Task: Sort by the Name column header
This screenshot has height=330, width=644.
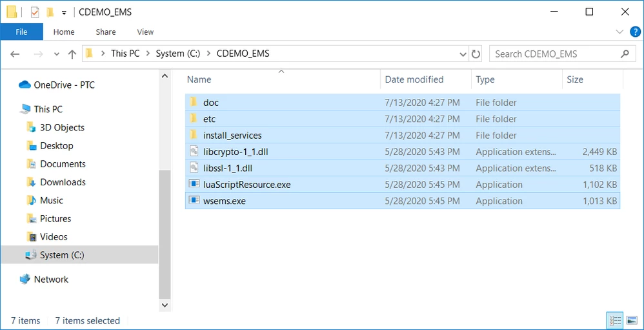Action: click(x=199, y=79)
